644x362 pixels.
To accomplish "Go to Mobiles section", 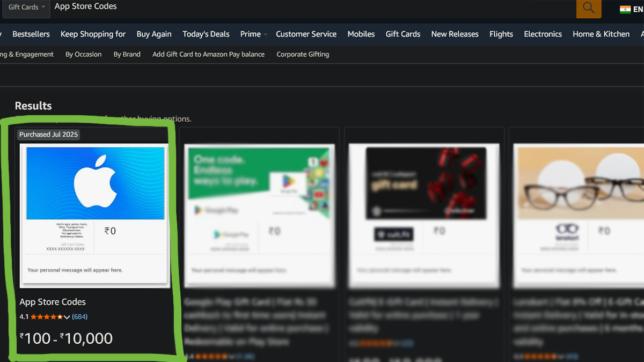I will [x=361, y=34].
